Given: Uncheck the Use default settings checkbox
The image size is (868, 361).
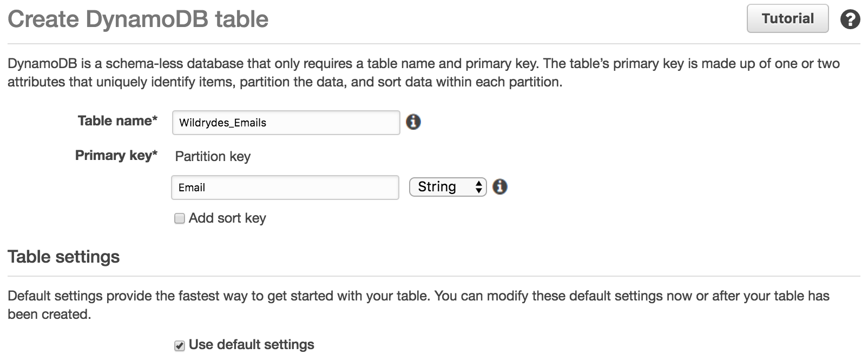Looking at the screenshot, I should [179, 345].
